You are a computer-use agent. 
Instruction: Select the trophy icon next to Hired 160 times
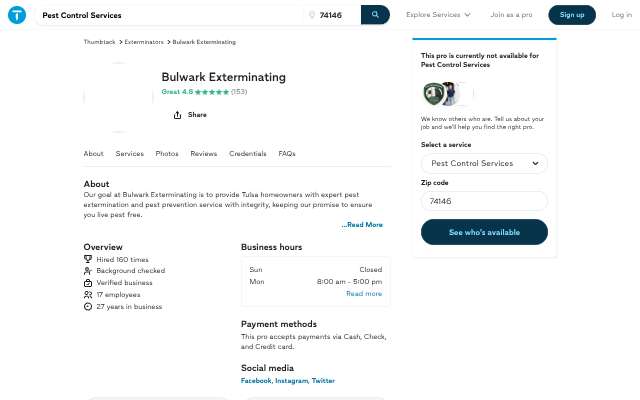88,259
